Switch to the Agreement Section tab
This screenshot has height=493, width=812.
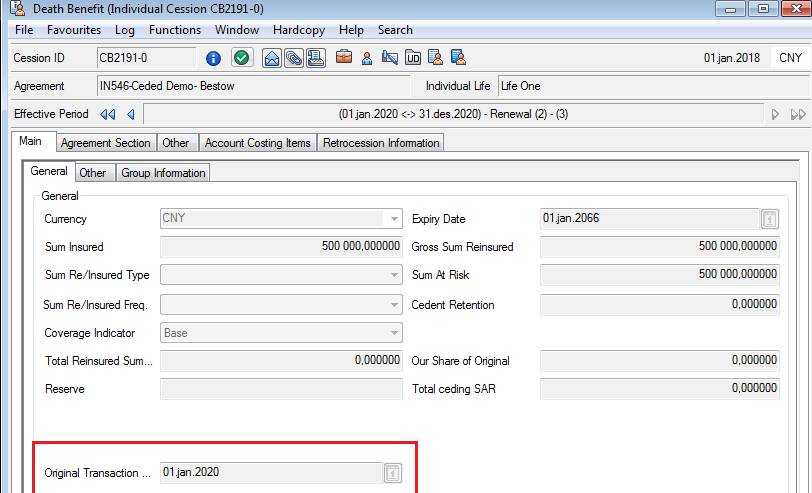click(106, 143)
